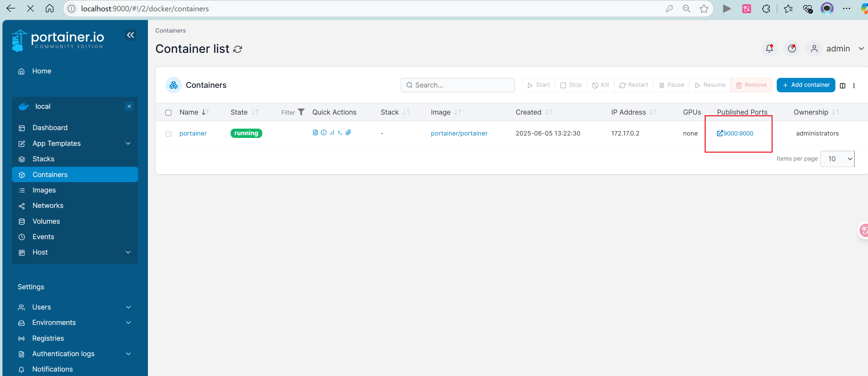Viewport: 868px width, 376px height.
Task: Refresh the Container list with reload icon
Action: [x=238, y=49]
